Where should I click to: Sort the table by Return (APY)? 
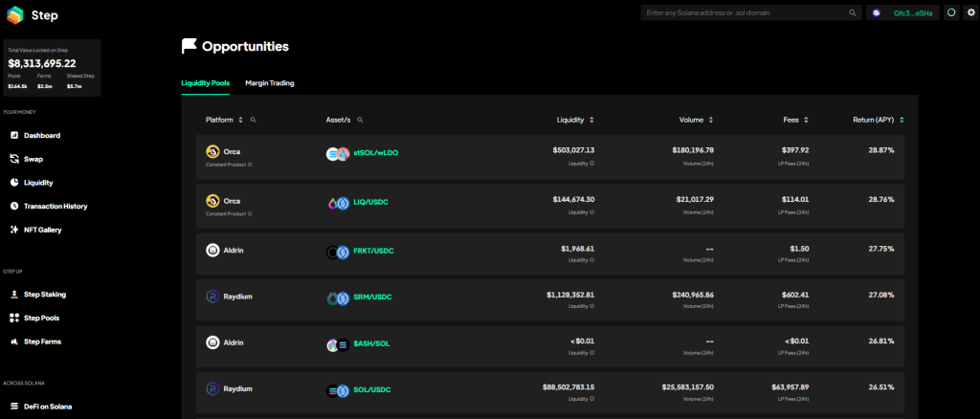click(902, 120)
